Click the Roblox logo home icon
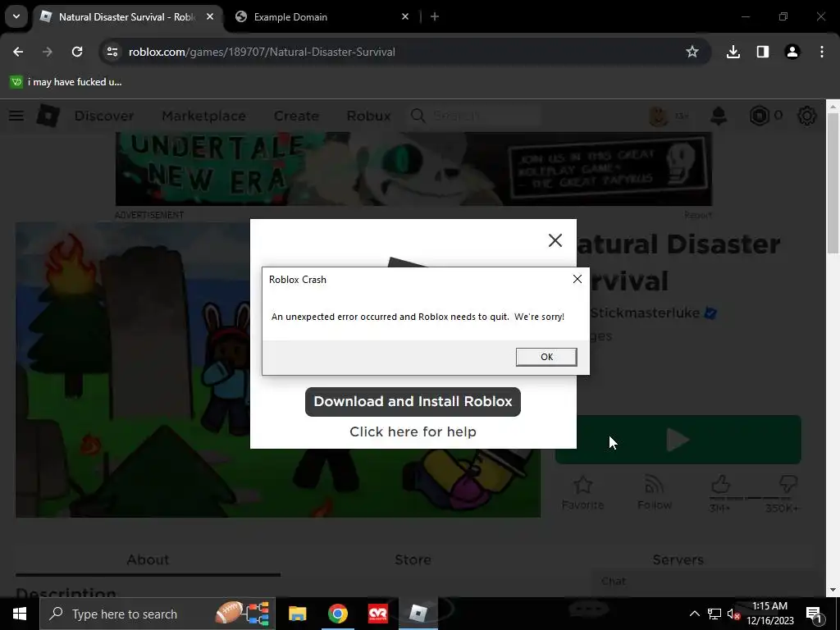 coord(48,116)
